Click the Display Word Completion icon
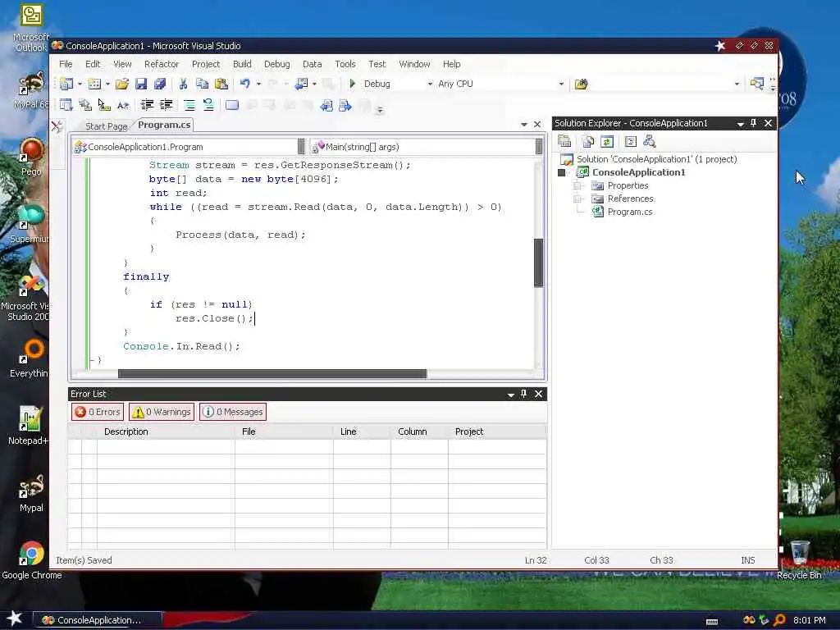Viewport: 840px width, 630px height. pyautogui.click(x=123, y=105)
